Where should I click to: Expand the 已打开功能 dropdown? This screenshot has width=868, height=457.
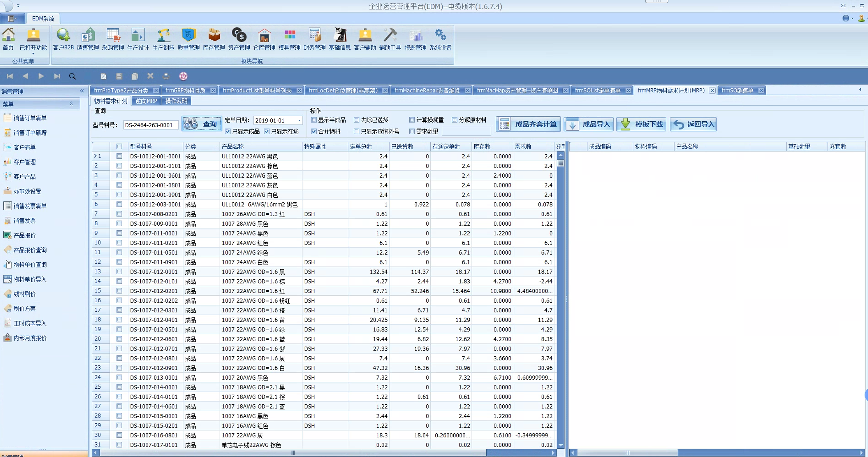33,54
